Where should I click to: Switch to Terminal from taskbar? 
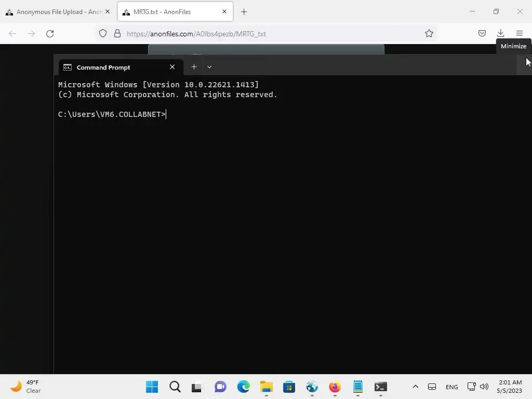click(381, 387)
